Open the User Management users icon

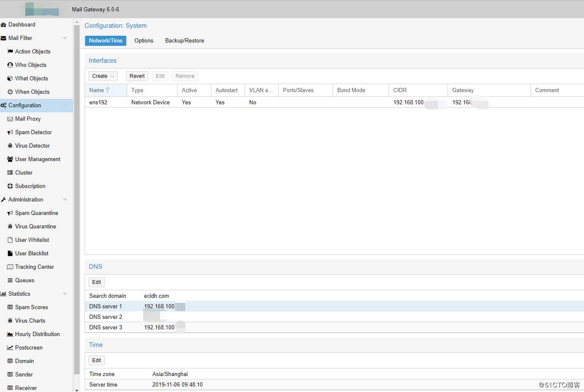(10, 159)
